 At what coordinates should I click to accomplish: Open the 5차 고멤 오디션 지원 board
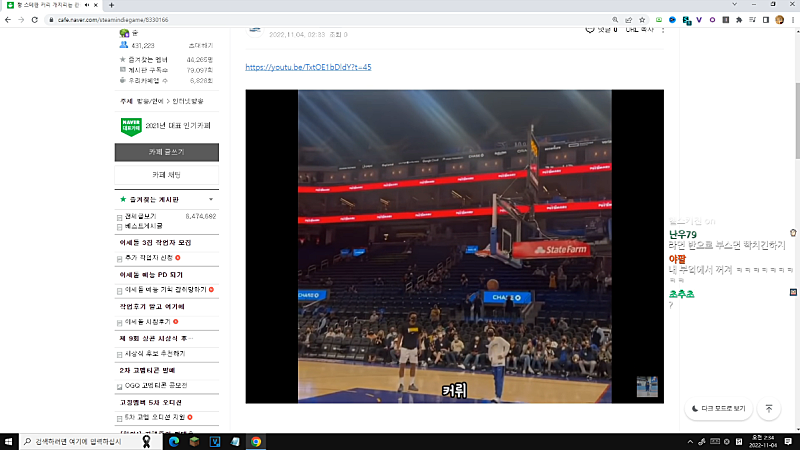[155, 417]
